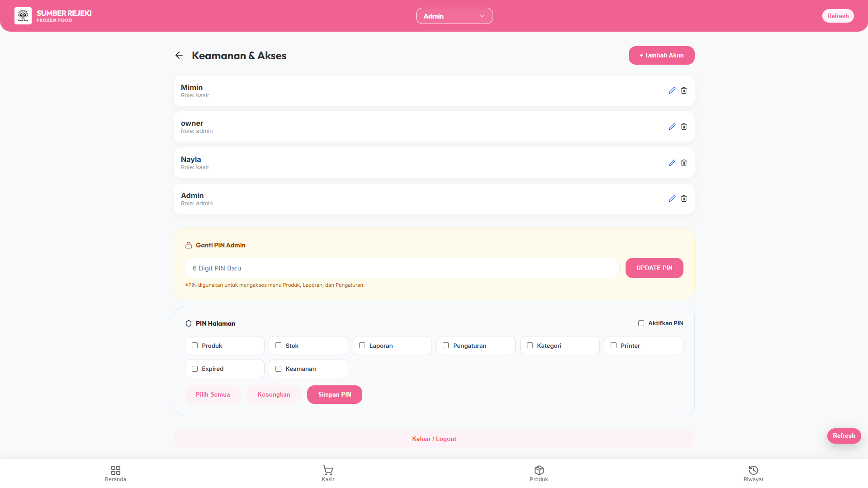Image resolution: width=868 pixels, height=488 pixels.
Task: Open Riwayat in bottom navigation
Action: point(753,474)
